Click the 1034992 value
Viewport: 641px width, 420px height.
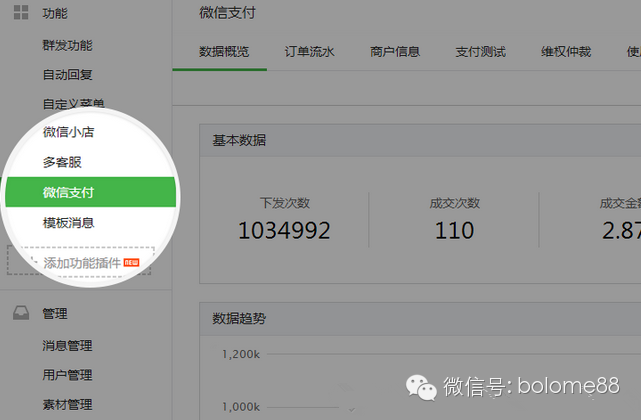pos(284,230)
